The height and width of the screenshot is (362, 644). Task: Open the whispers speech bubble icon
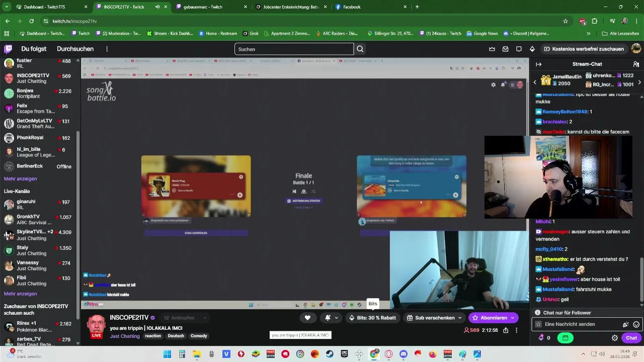click(519, 49)
